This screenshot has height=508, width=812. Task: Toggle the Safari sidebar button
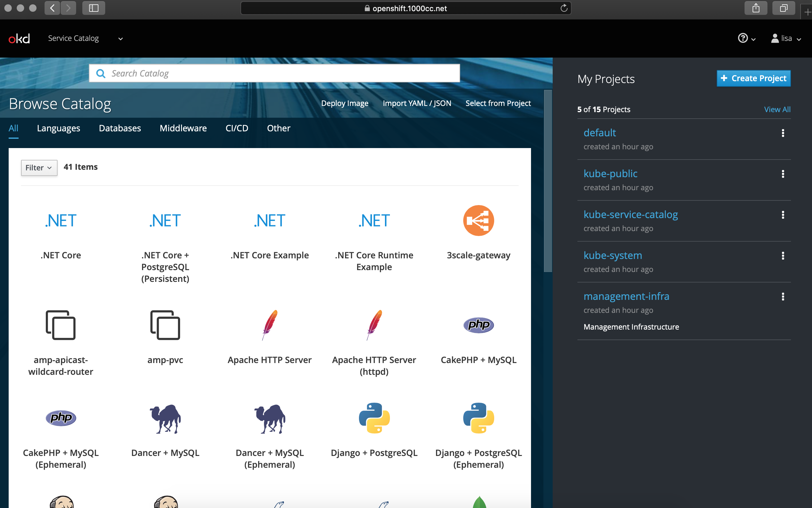click(x=94, y=8)
